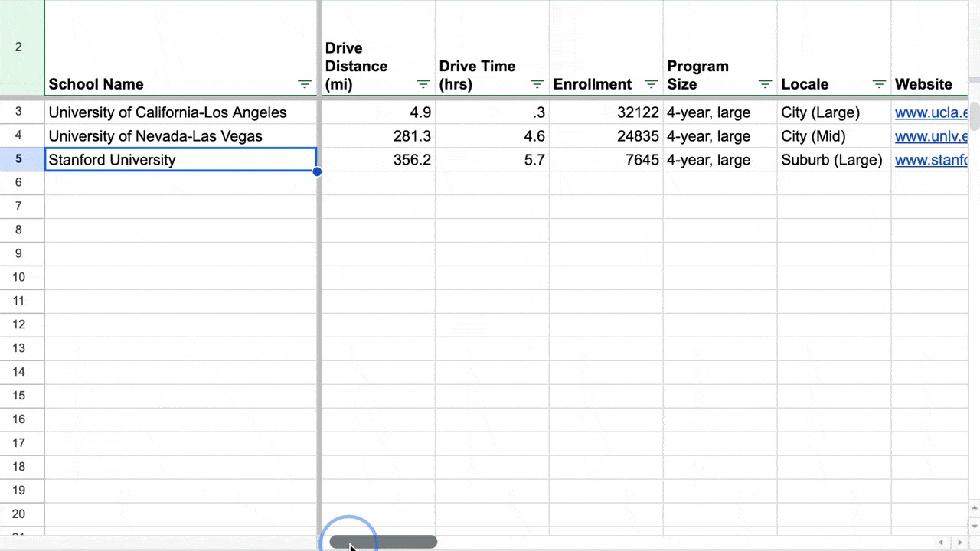
Task: Open the www.unlv link
Action: click(x=931, y=136)
